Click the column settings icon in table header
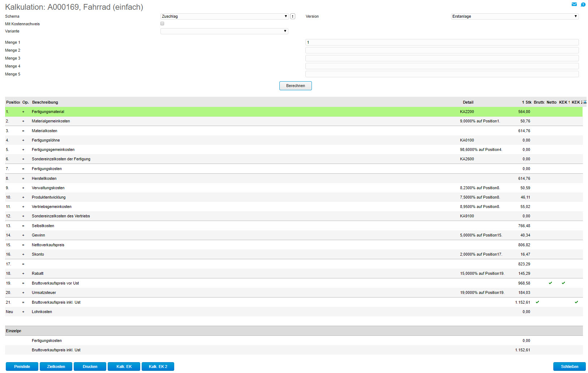 585,102
